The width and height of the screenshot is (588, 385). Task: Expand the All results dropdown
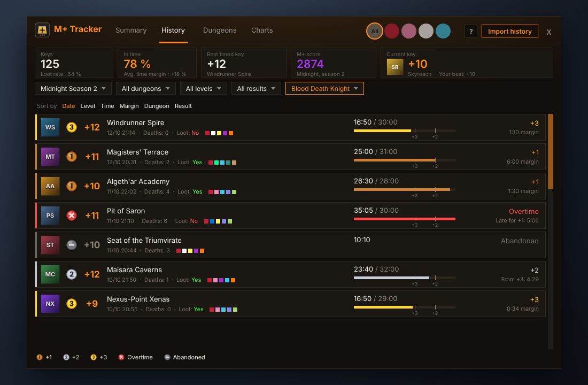click(x=256, y=89)
